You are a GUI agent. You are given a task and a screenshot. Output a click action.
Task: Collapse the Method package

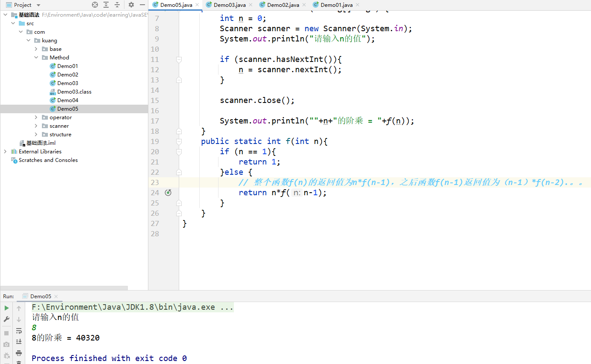36,58
